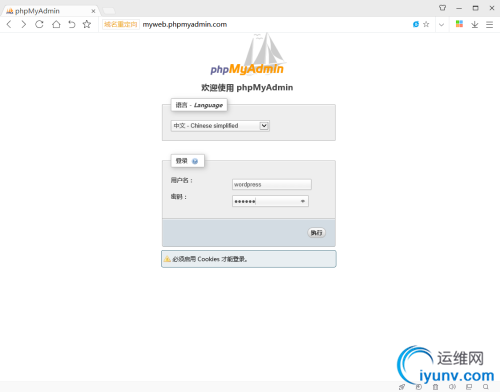Click the favorites star icon in toolbar
500x392 pixels.
point(87,24)
